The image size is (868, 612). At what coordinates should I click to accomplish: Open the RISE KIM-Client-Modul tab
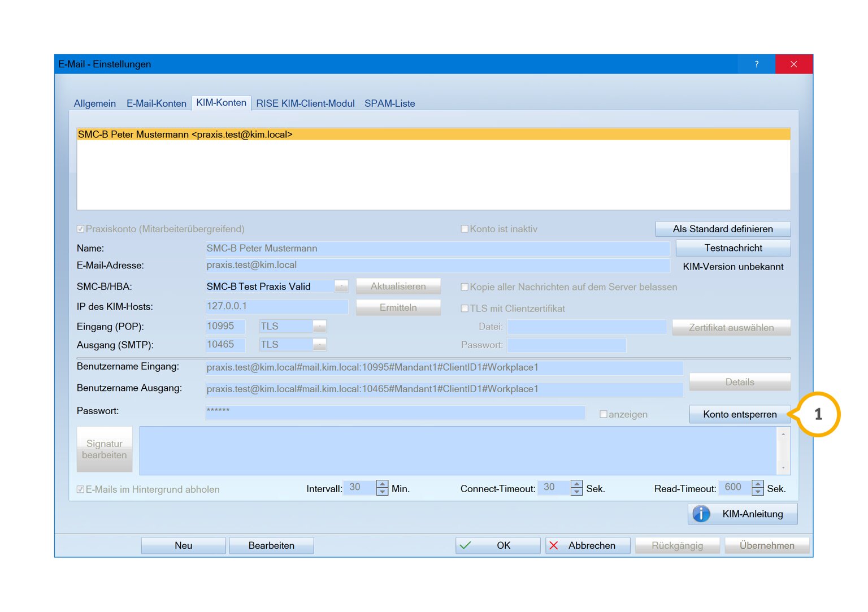click(x=305, y=103)
